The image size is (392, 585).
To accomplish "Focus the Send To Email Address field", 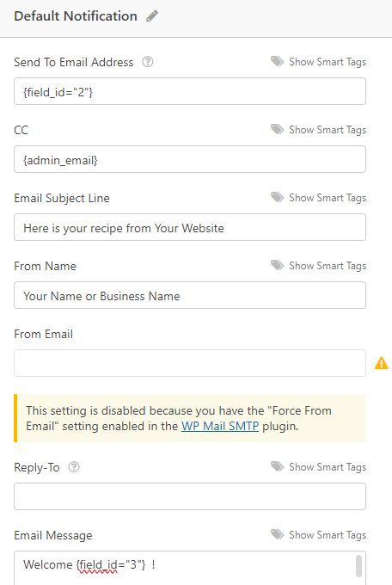I will pos(190,91).
